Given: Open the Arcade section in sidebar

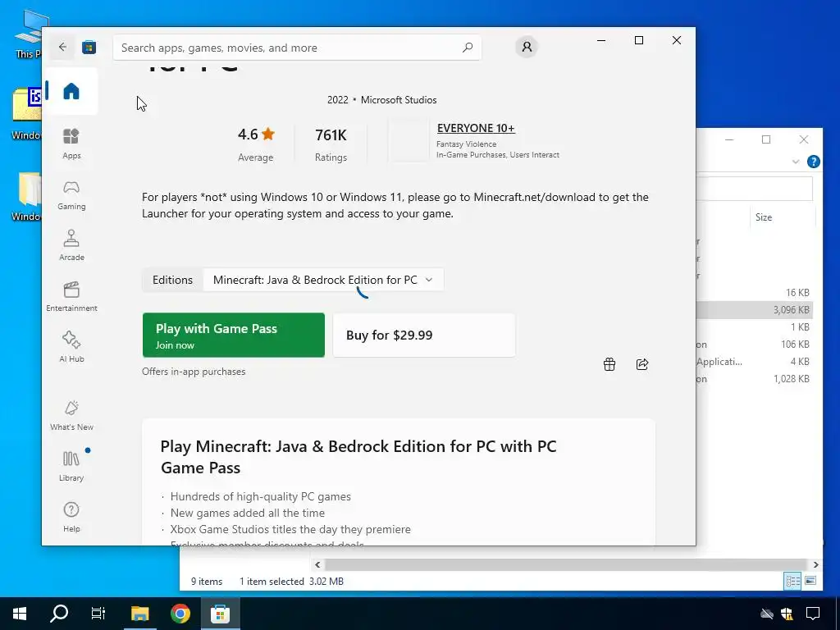Looking at the screenshot, I should pyautogui.click(x=71, y=245).
